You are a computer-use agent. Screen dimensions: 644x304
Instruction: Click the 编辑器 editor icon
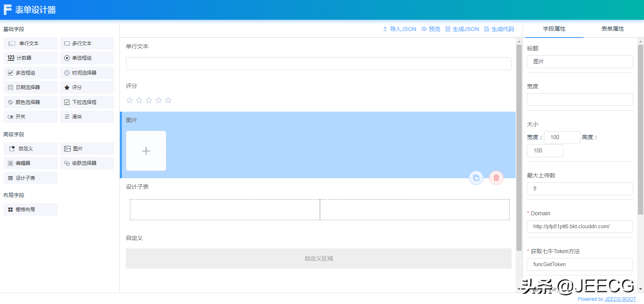(10, 163)
